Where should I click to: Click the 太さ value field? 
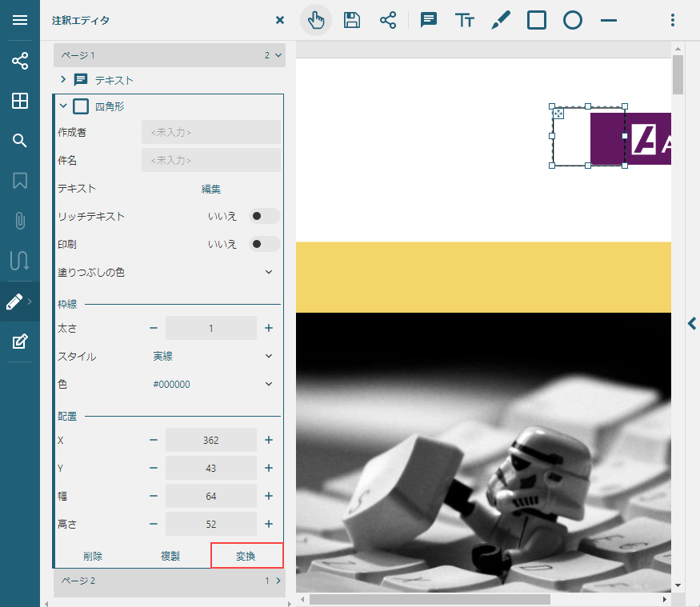(x=210, y=328)
